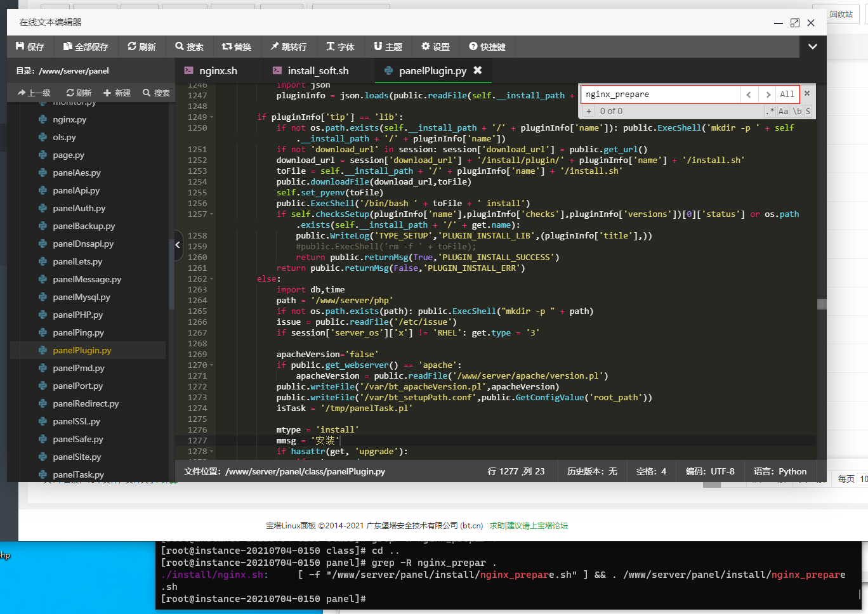Fold code at line 1249
The width and height of the screenshot is (868, 614).
(x=211, y=117)
